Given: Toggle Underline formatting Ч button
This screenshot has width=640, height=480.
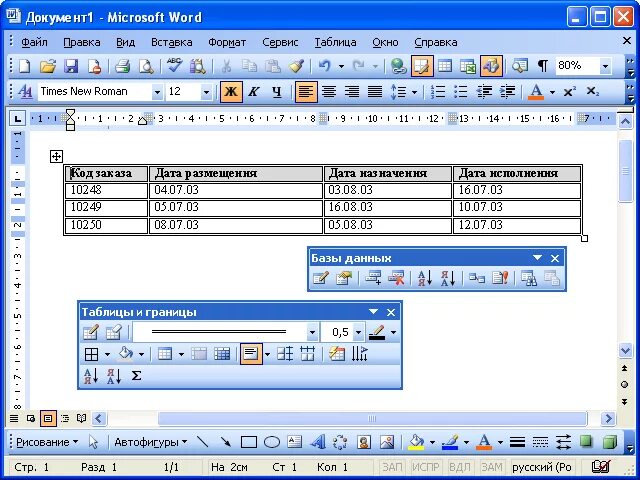Looking at the screenshot, I should pos(277,91).
